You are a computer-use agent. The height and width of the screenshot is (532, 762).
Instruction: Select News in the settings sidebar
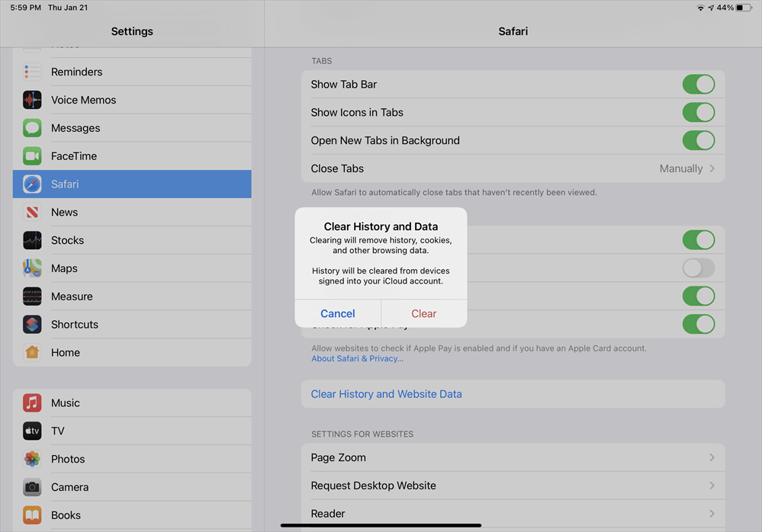click(65, 213)
